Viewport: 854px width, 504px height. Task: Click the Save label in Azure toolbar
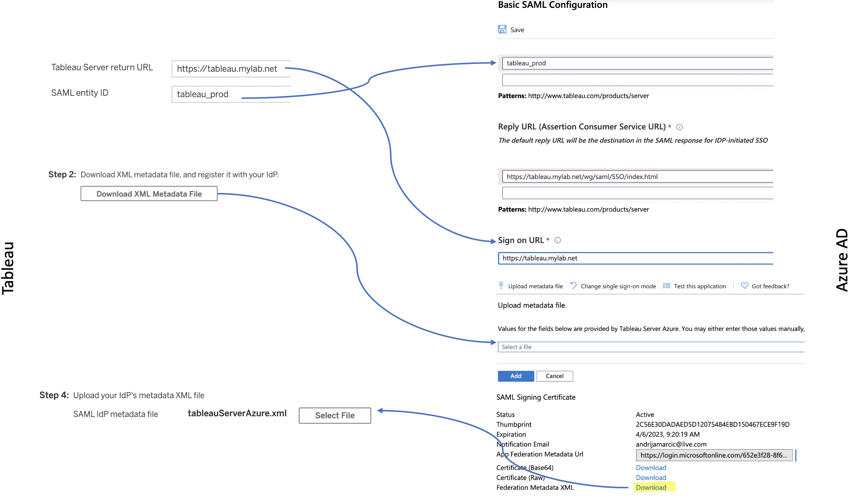[x=517, y=30]
